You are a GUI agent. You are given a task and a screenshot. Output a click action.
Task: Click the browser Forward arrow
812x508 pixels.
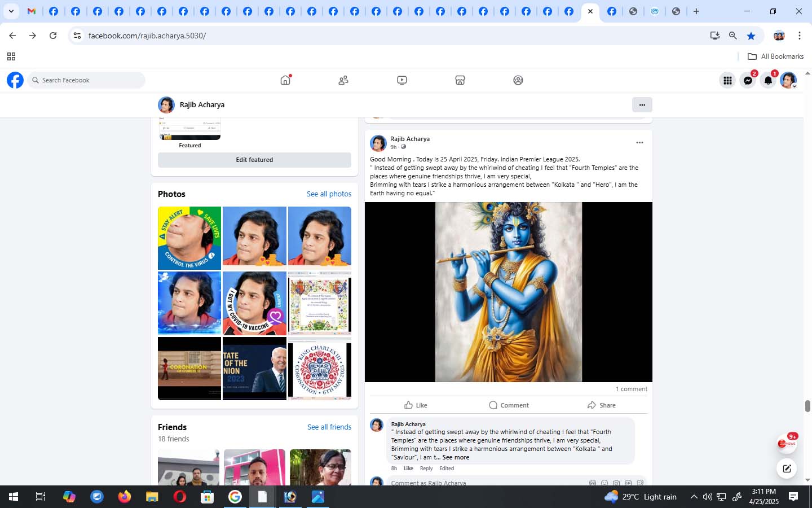(x=33, y=36)
